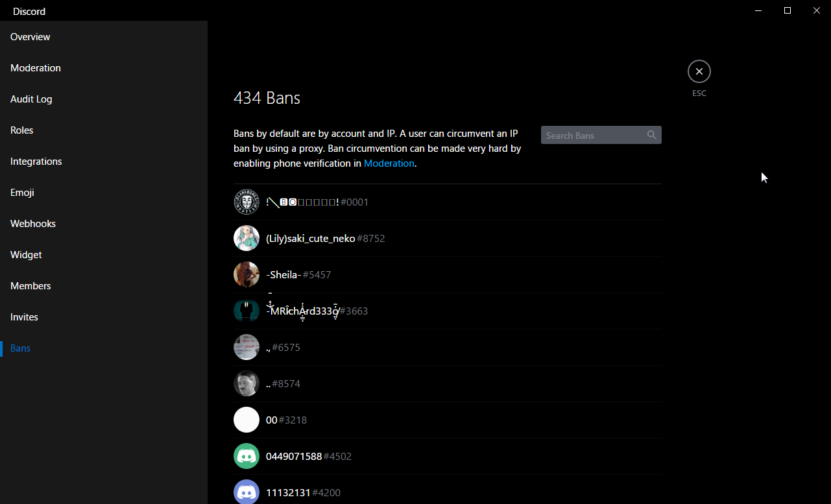Select Emoji in the sidebar
The image size is (831, 504).
(x=104, y=193)
